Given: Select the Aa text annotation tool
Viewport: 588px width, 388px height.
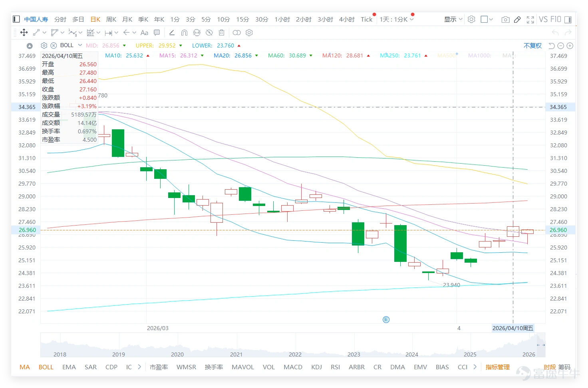Looking at the screenshot, I should click(x=144, y=33).
